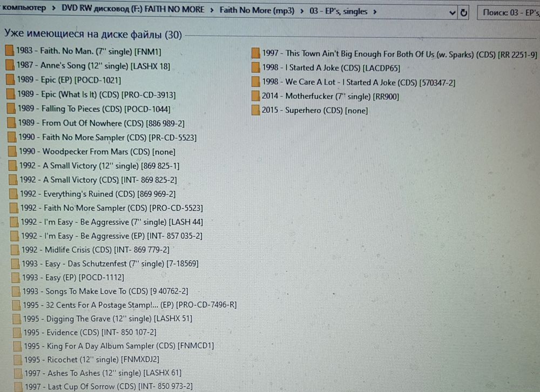Viewport: 540px width, 392px height.
Task: Click folder icon for Easy - Das Schutzenfest
Action: (15, 263)
